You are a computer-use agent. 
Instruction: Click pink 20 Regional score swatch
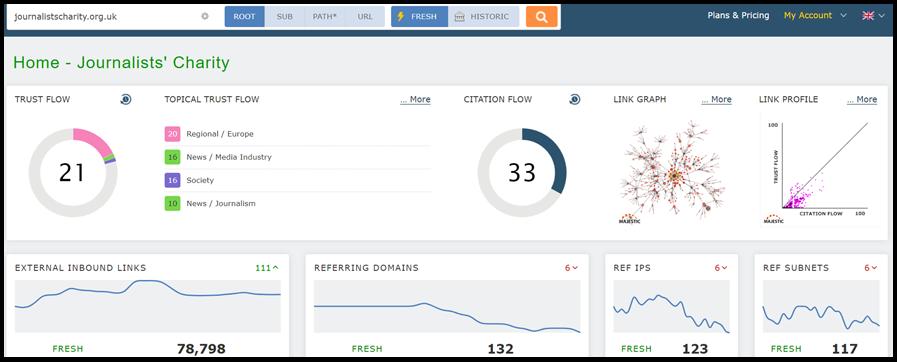172,134
